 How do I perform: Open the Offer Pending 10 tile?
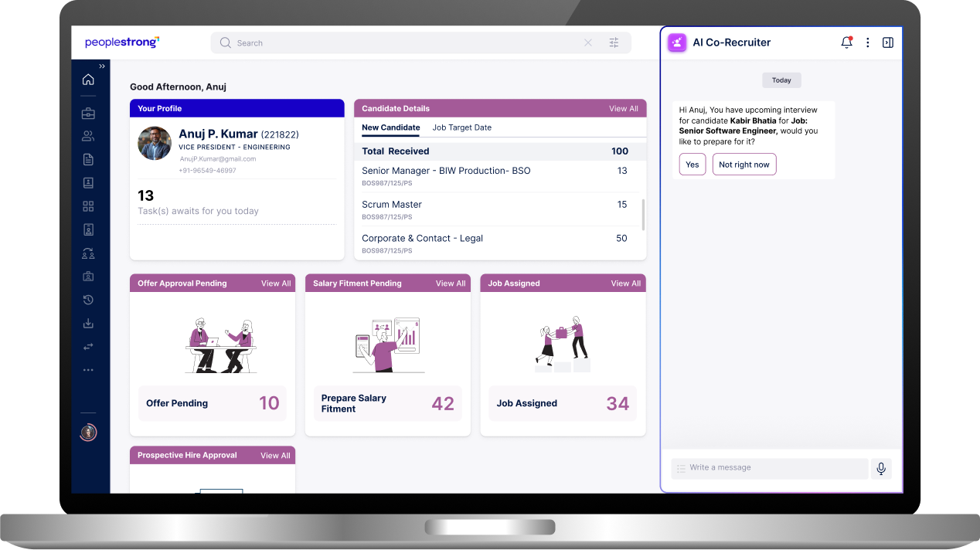pyautogui.click(x=213, y=403)
